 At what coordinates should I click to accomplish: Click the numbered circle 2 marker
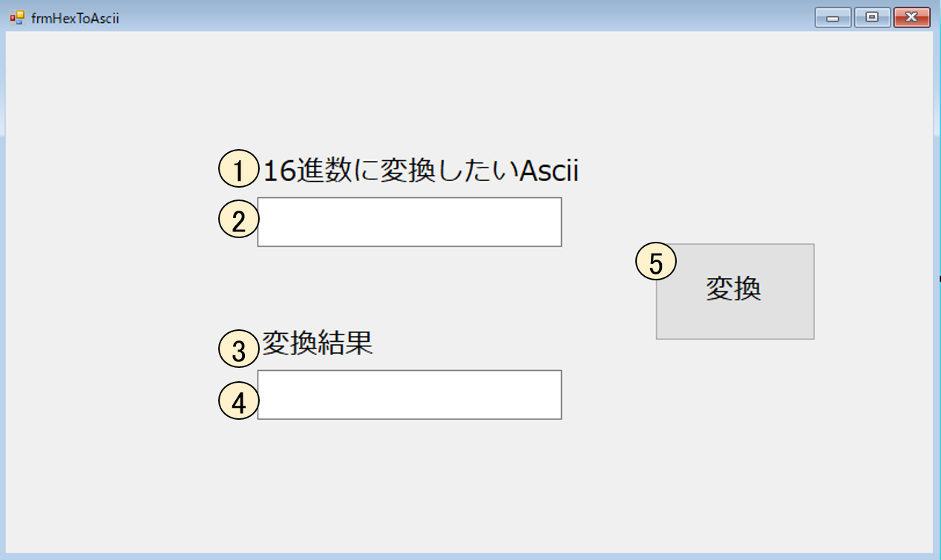(x=238, y=220)
